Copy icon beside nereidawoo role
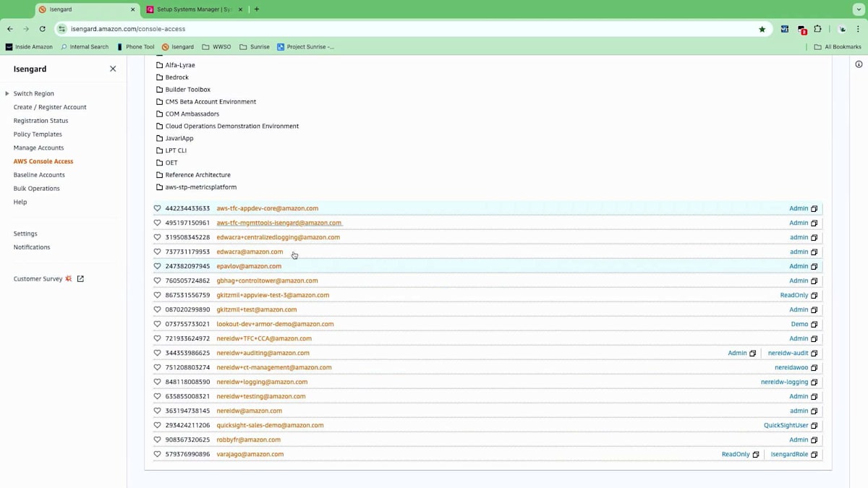Viewport: 868px width, 488px height. tap(814, 368)
